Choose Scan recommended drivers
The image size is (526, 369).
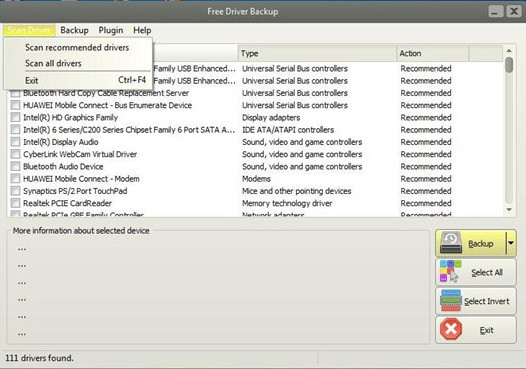(x=77, y=48)
